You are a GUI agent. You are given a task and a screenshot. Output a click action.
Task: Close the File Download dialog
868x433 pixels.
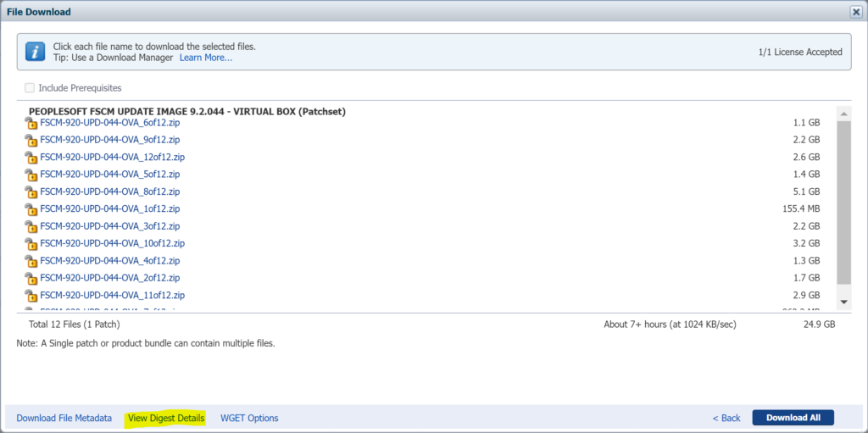(x=856, y=12)
